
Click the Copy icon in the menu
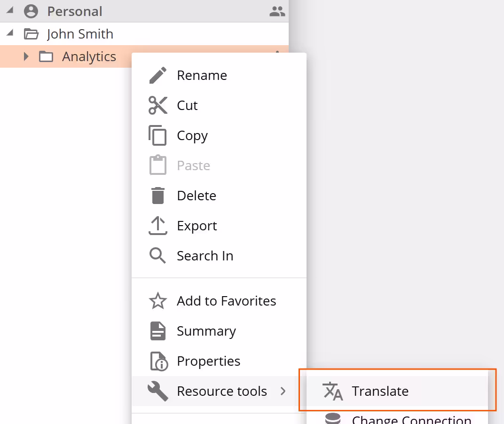(157, 135)
